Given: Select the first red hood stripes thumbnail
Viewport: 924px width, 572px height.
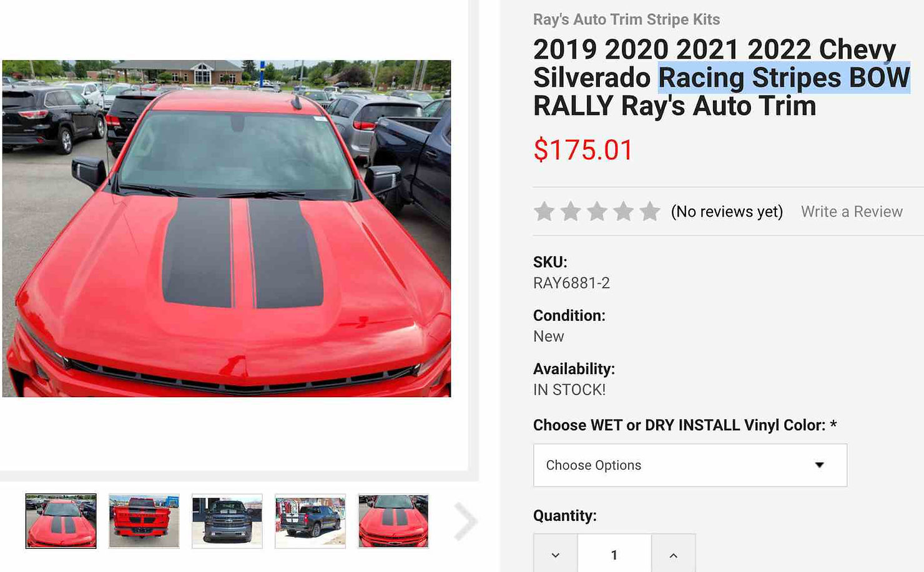Looking at the screenshot, I should point(61,521).
